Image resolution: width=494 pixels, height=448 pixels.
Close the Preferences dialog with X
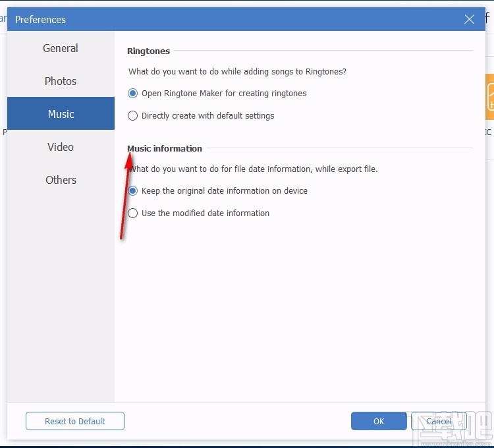469,19
